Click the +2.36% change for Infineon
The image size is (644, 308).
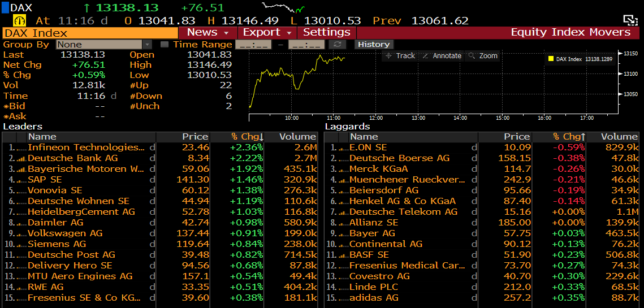pyautogui.click(x=247, y=148)
